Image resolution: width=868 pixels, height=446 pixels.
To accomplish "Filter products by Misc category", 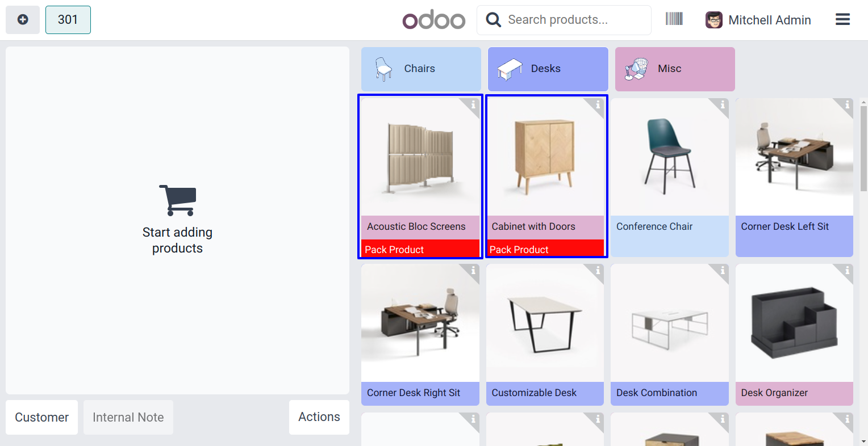I will 675,69.
